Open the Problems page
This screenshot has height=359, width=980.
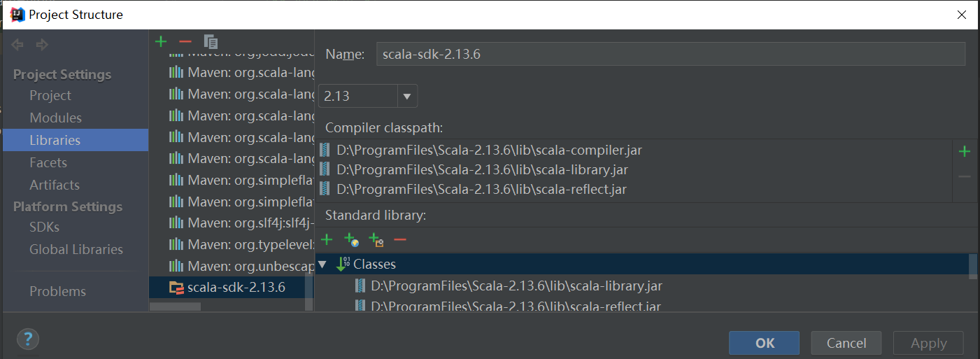[57, 291]
